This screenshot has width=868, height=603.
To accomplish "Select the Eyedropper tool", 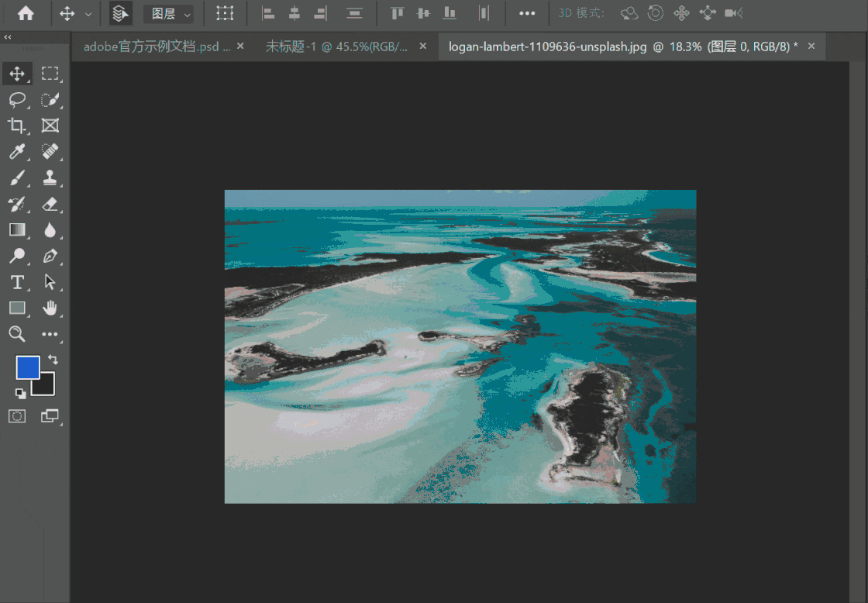I will pos(17,151).
